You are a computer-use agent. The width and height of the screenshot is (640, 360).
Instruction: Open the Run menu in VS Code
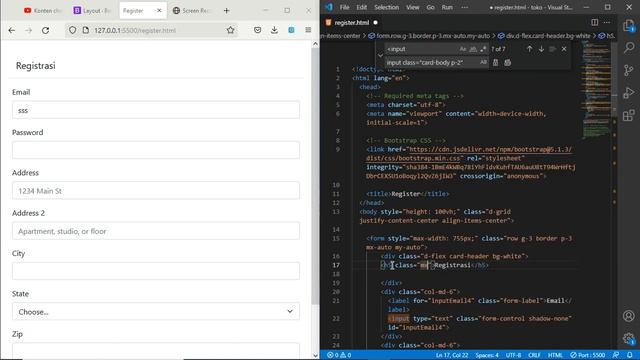point(447,7)
